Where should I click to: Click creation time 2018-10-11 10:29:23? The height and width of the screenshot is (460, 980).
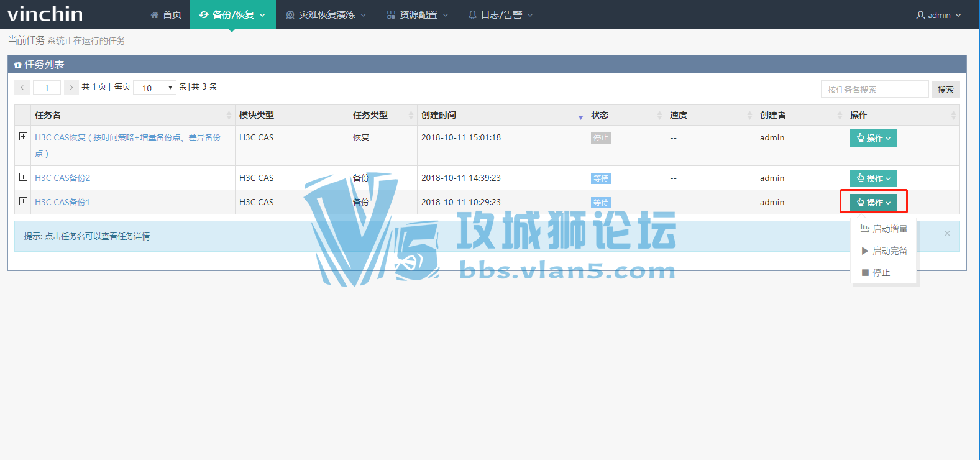[x=461, y=202]
